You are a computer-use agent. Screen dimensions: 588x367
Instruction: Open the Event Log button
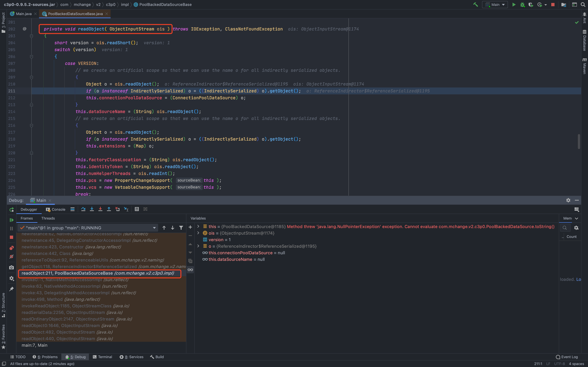pyautogui.click(x=567, y=357)
